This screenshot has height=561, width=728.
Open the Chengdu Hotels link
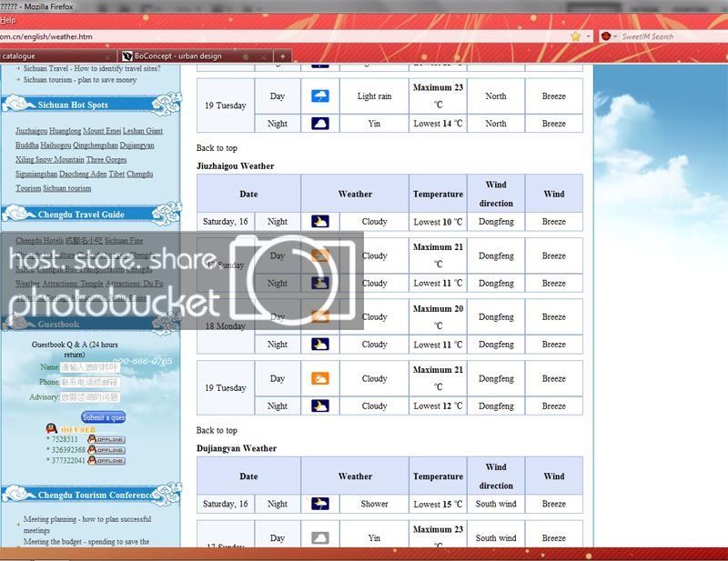(39, 240)
